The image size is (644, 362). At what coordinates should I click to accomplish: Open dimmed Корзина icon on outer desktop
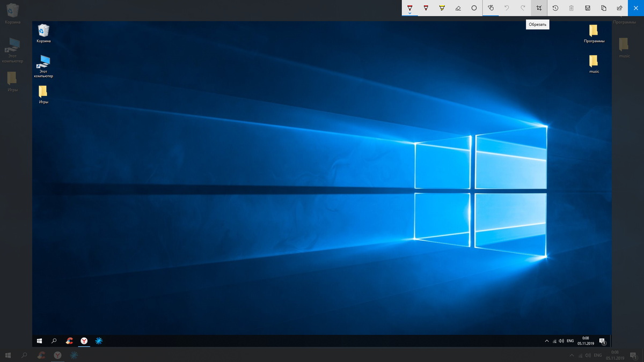pyautogui.click(x=13, y=14)
